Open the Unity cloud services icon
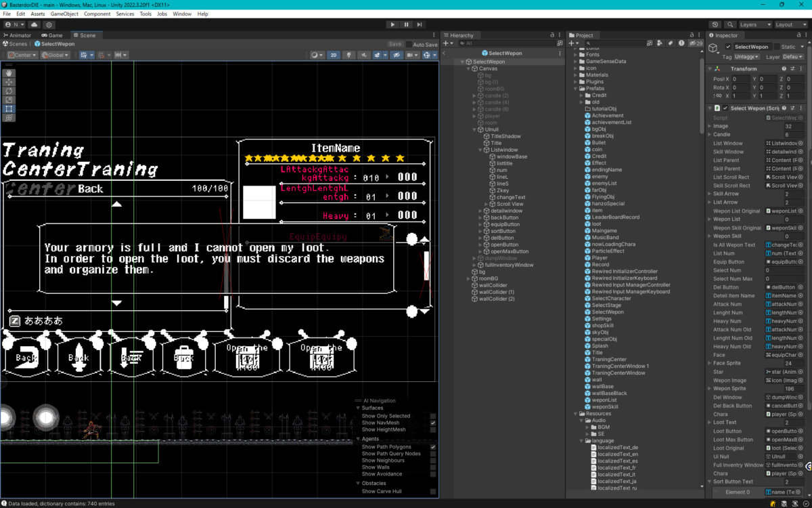 pyautogui.click(x=35, y=24)
